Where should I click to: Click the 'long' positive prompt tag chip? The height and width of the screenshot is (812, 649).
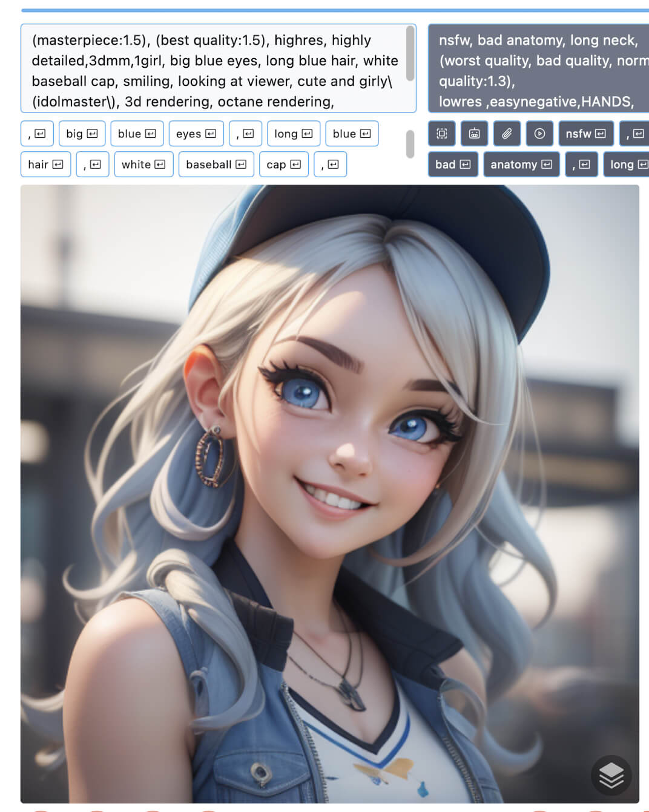(x=293, y=134)
